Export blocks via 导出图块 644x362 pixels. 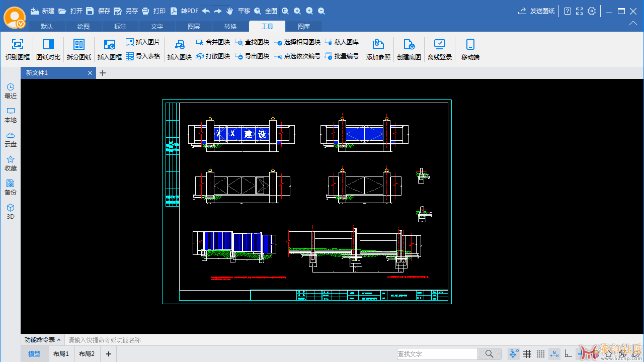pyautogui.click(x=252, y=56)
